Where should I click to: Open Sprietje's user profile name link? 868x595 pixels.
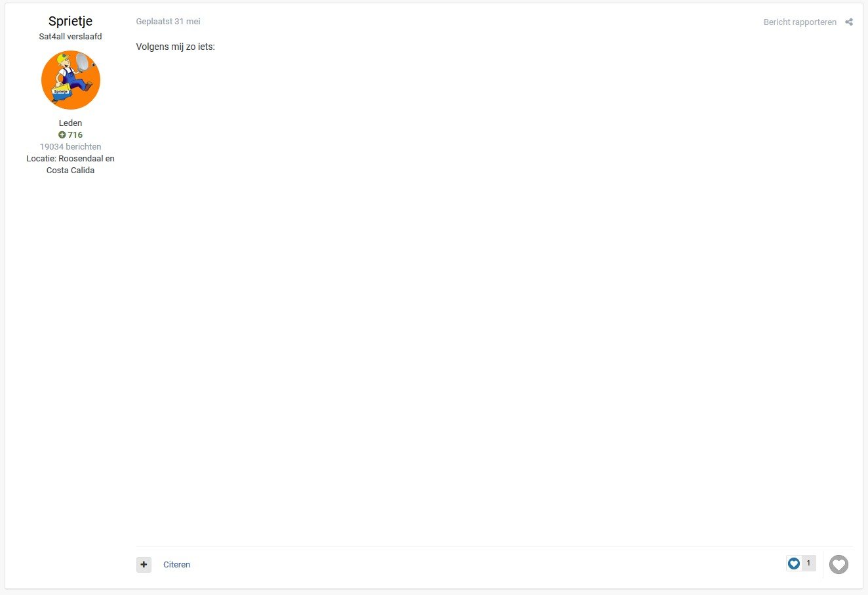pyautogui.click(x=70, y=22)
